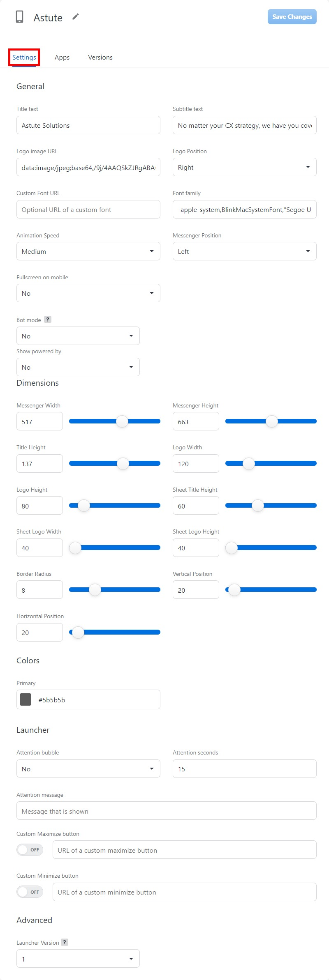Click the Bot mode help question icon
This screenshot has width=329, height=980.
[48, 320]
